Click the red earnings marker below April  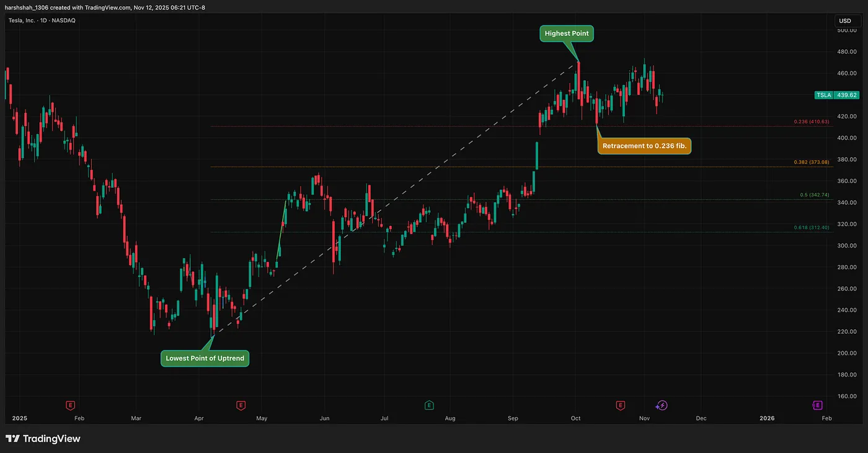tap(241, 405)
